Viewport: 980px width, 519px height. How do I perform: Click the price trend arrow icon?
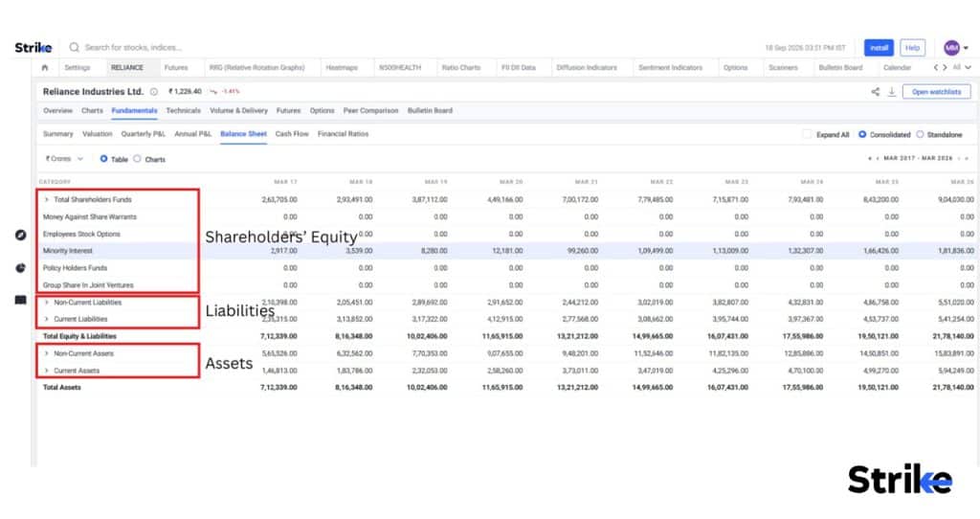(x=213, y=92)
